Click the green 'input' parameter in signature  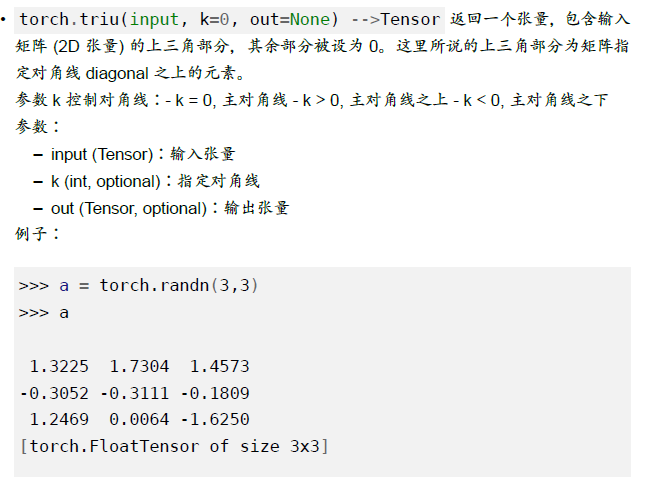pyautogui.click(x=154, y=20)
